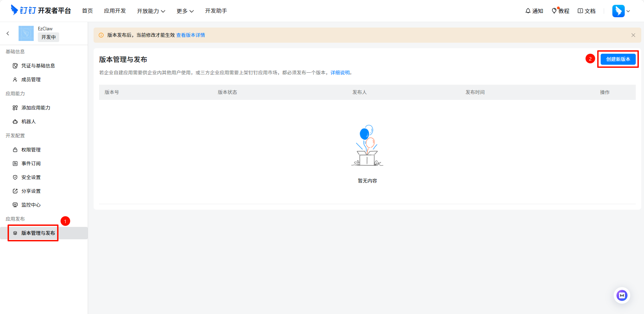
Task: Click the DingTalk developer platform logo
Action: pyautogui.click(x=41, y=10)
